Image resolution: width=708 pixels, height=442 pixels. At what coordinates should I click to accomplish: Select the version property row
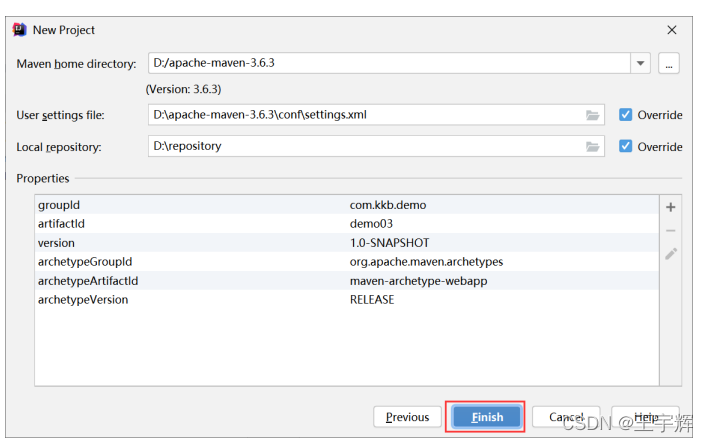346,243
